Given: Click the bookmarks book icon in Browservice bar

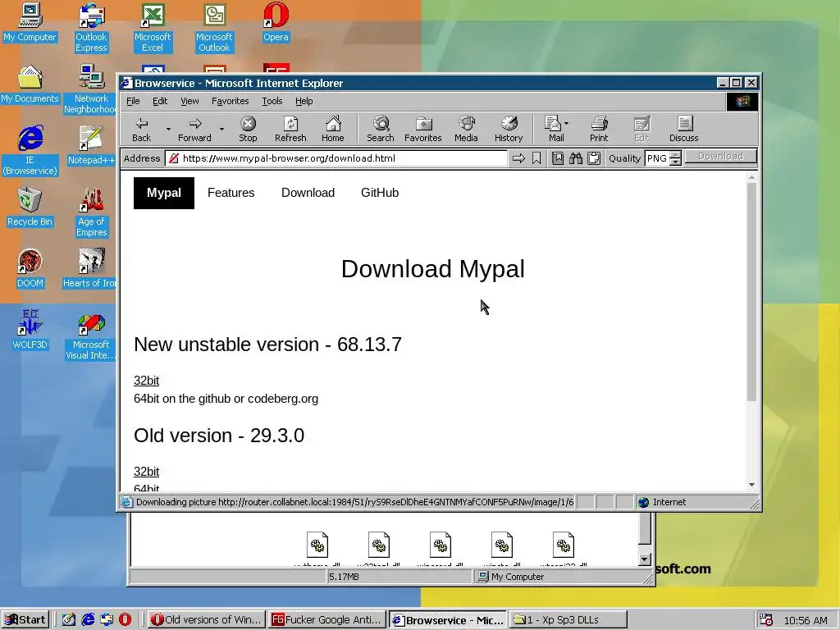Looking at the screenshot, I should click(557, 158).
